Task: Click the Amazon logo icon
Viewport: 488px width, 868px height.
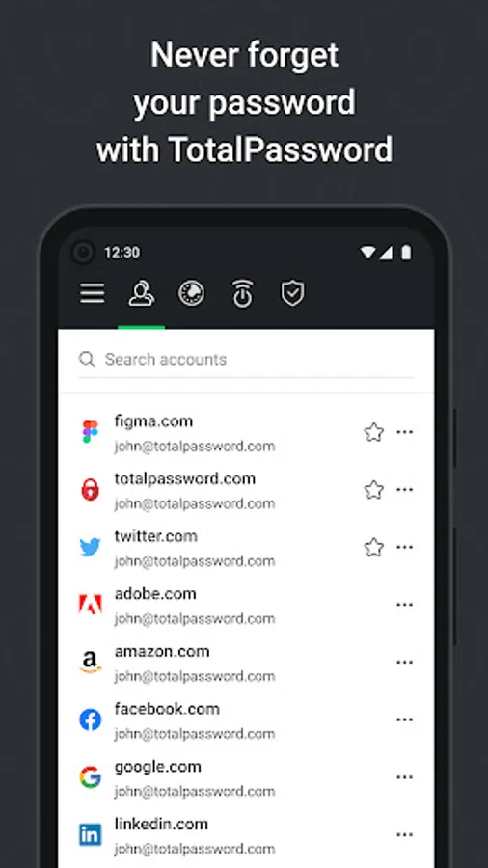Action: [91, 662]
